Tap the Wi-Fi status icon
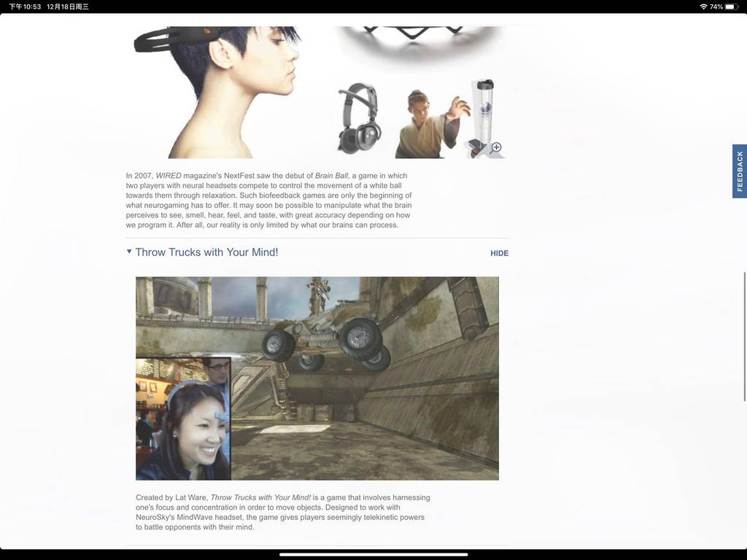The image size is (747, 560). pyautogui.click(x=703, y=7)
